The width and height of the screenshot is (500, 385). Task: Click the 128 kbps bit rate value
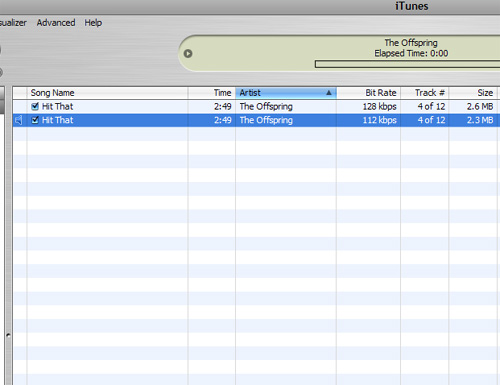[x=380, y=106]
